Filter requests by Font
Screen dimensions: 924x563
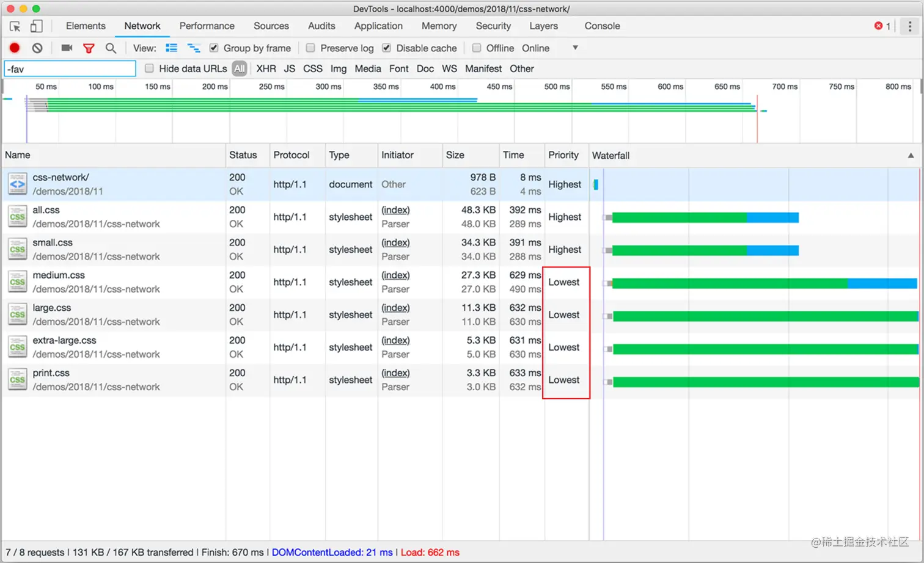coord(399,69)
